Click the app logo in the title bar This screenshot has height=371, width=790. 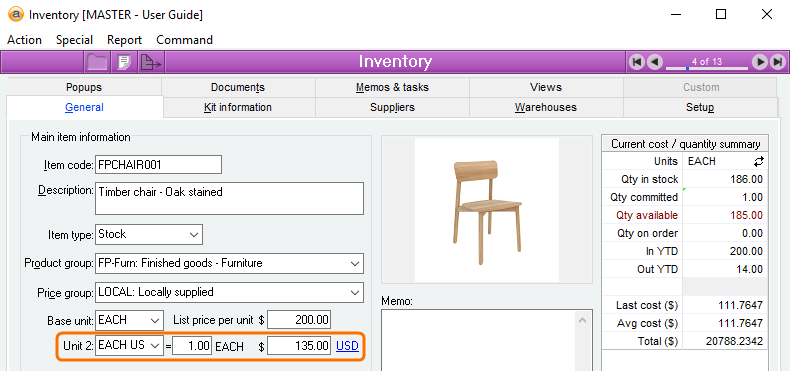pos(16,14)
